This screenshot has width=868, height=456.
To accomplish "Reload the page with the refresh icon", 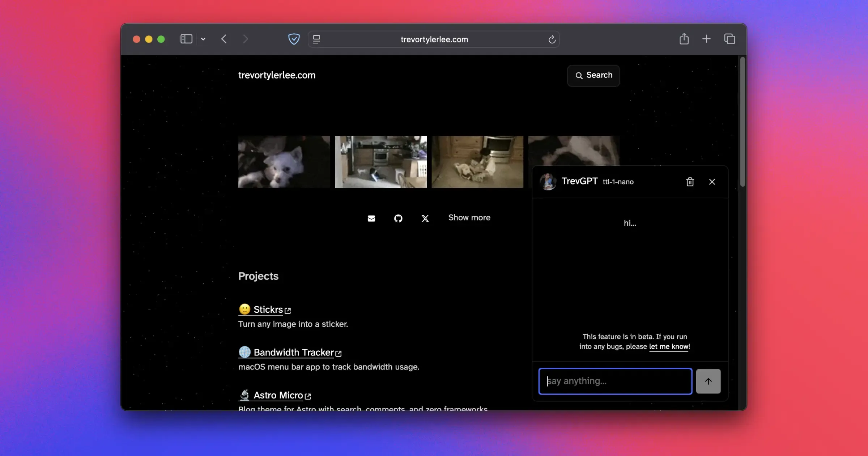I will point(552,39).
